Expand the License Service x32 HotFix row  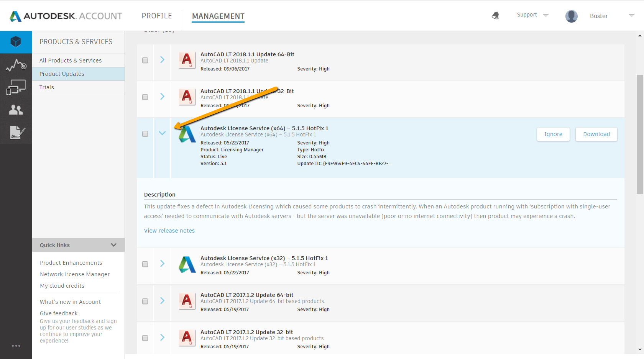click(x=162, y=264)
